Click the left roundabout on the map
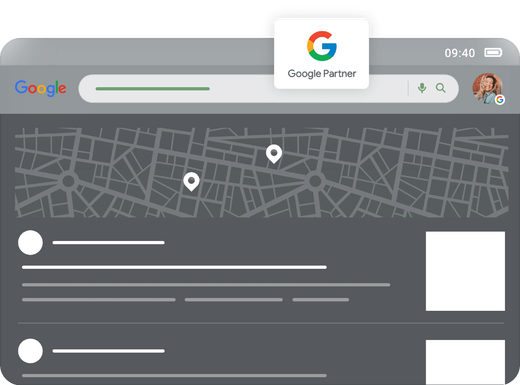Viewport: 520px width, 385px height. pos(68,181)
